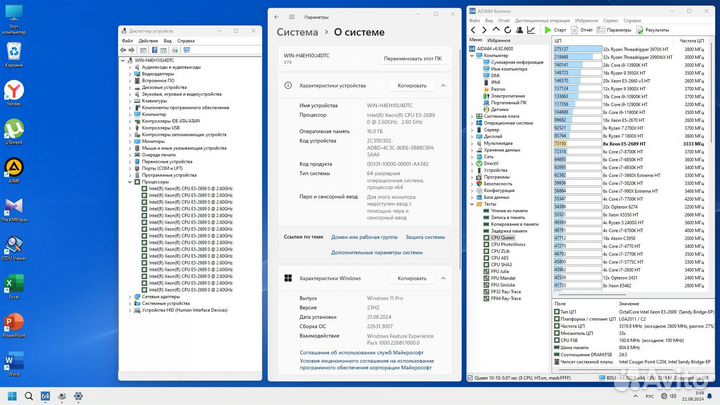This screenshot has height=405, width=720.
Task: Open the AIMP desktop icon
Action: tap(14, 170)
